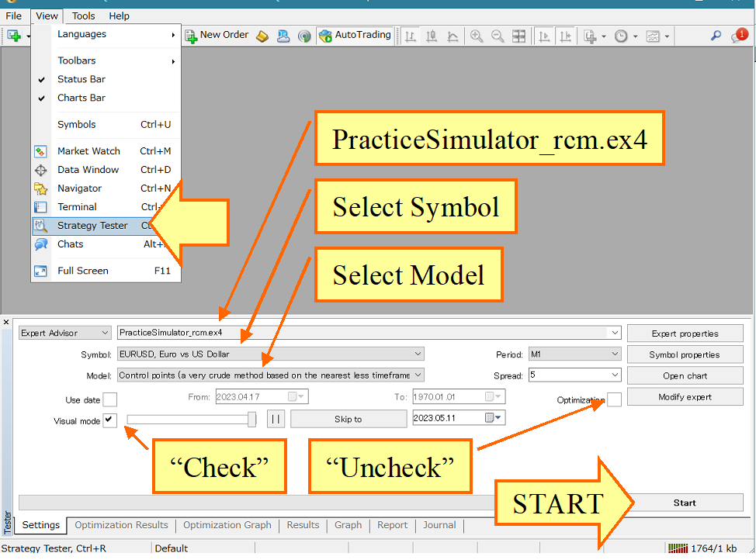756x560 pixels.
Task: Click the Expert properties button
Action: [685, 334]
